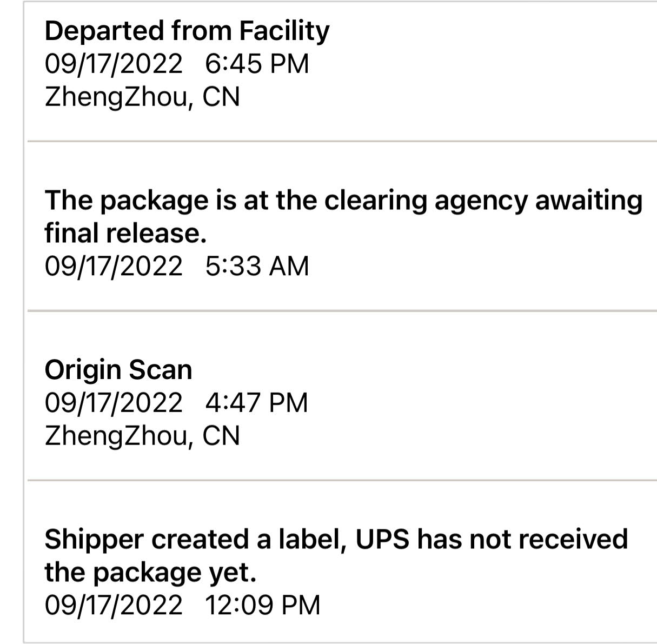Click the 5:33 AM timestamp

[257, 266]
